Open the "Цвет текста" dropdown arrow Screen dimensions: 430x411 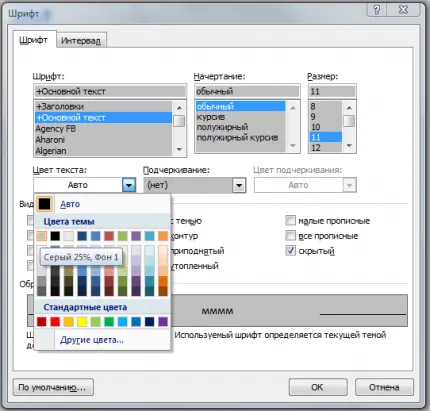tap(129, 185)
